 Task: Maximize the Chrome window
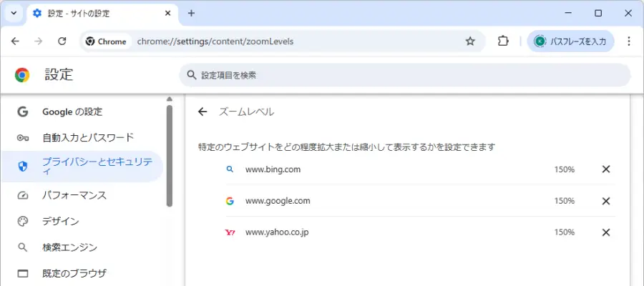point(598,13)
